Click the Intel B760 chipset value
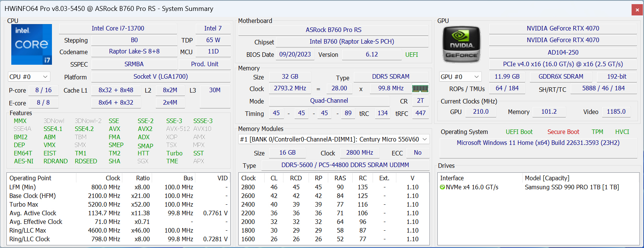 coord(352,42)
